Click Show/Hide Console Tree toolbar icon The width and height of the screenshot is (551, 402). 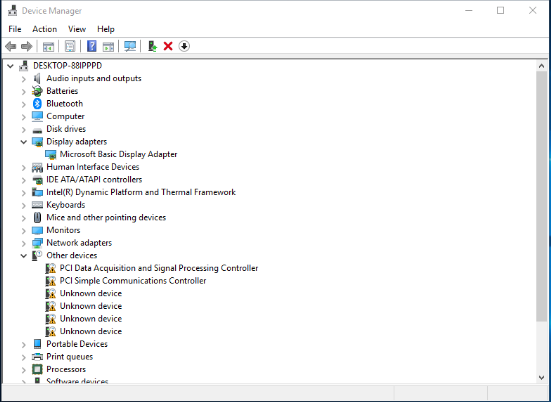(48, 46)
